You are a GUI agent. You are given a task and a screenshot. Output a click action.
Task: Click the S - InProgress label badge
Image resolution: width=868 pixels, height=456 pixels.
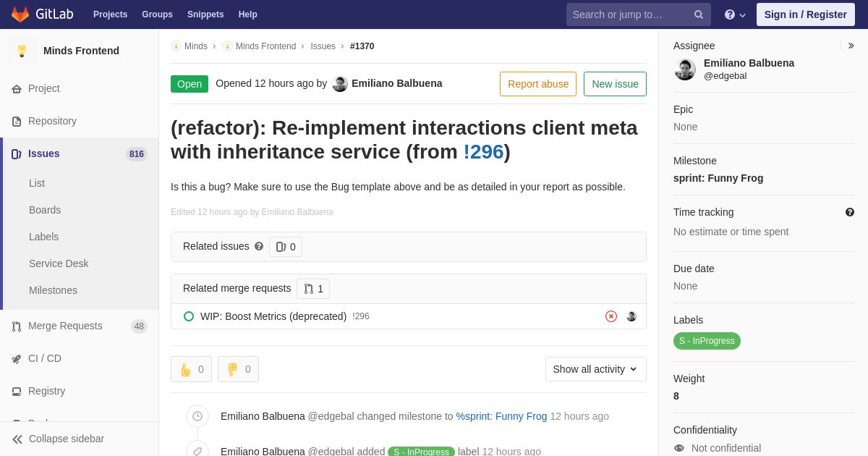coord(707,341)
